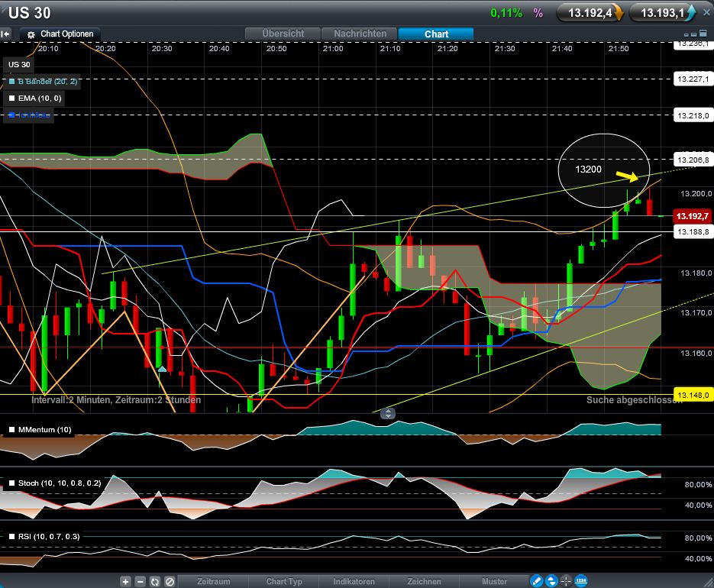
Task: Click the percent sign toggle
Action: [x=538, y=13]
